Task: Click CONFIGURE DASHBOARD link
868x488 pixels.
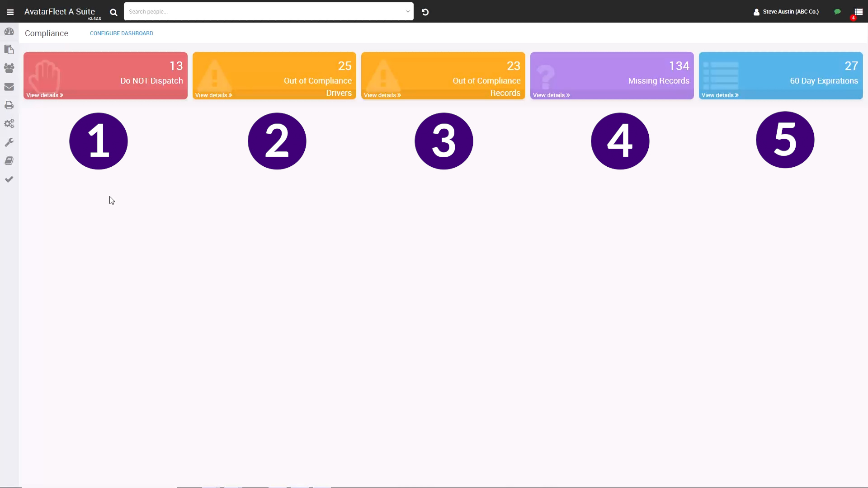Action: [122, 33]
